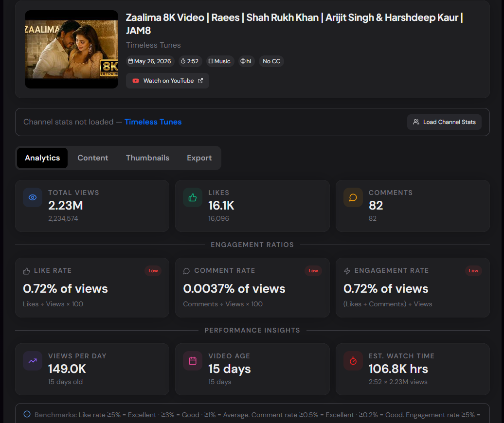This screenshot has height=423, width=504.
Task: Open the Watch on YouTube button
Action: click(167, 81)
